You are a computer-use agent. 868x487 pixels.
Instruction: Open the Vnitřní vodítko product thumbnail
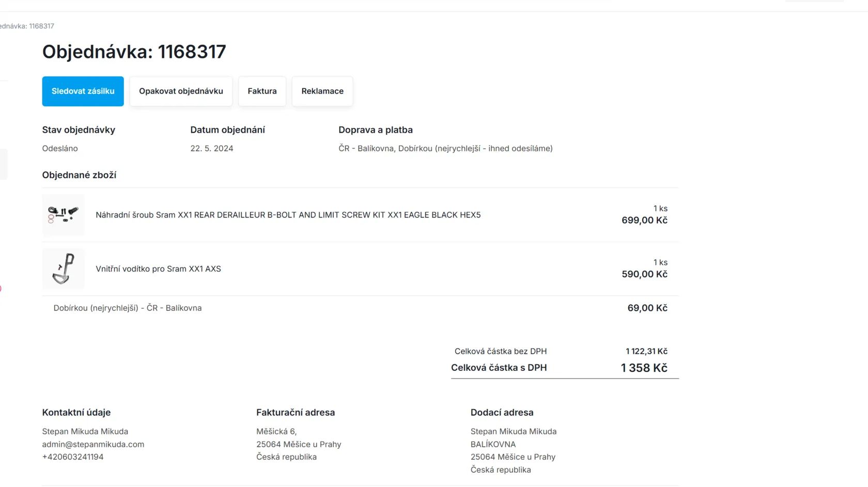coord(63,269)
